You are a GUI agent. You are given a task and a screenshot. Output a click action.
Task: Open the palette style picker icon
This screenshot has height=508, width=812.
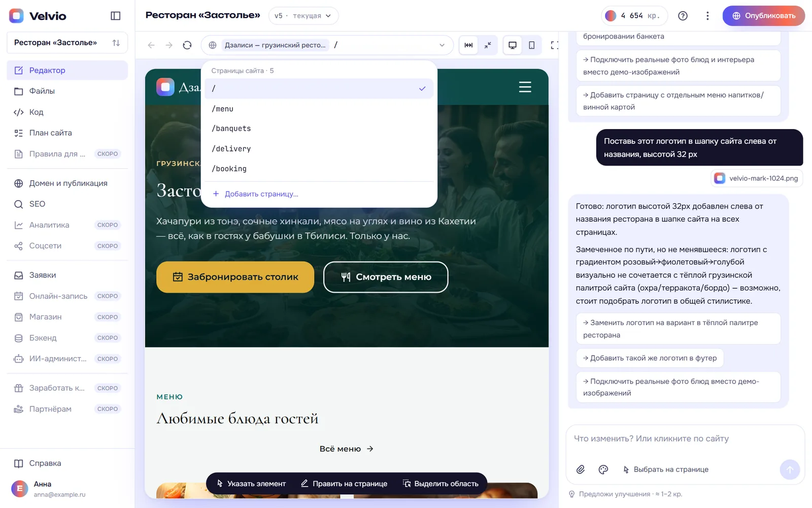(603, 469)
